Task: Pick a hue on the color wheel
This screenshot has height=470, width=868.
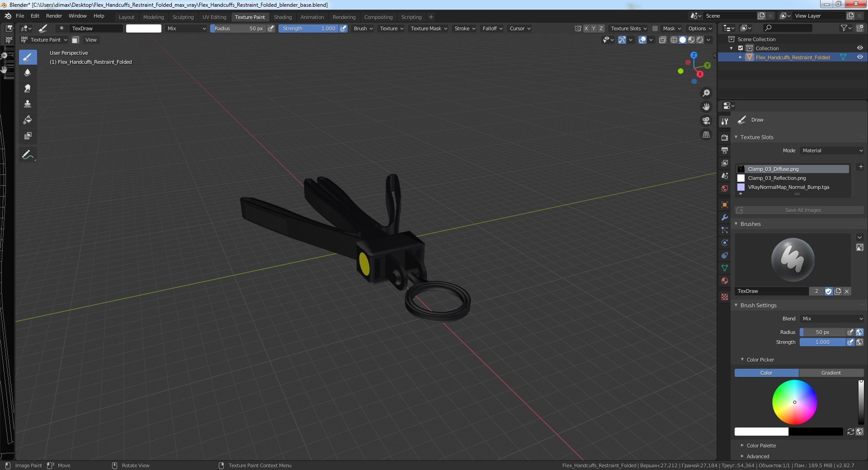Action: coord(794,402)
